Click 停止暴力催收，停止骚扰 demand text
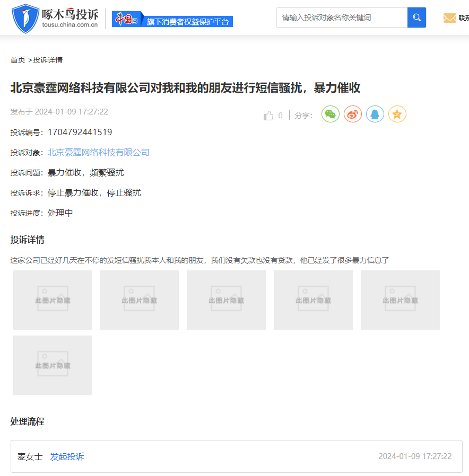Image resolution: width=469 pixels, height=476 pixels. click(x=94, y=193)
